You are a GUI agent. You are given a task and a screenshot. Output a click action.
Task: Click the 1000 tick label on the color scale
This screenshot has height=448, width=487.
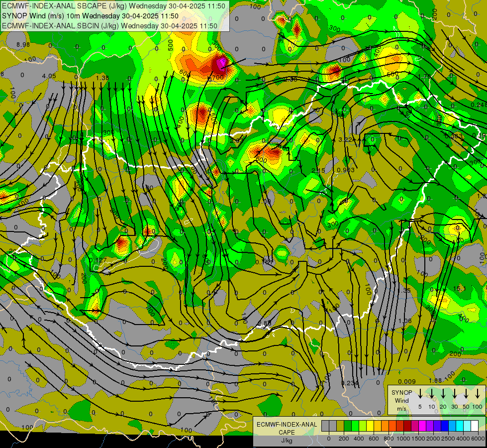click(x=403, y=439)
